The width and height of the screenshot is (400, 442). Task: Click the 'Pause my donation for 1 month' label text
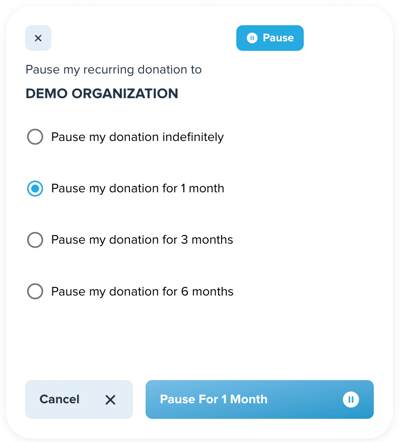coord(138,188)
